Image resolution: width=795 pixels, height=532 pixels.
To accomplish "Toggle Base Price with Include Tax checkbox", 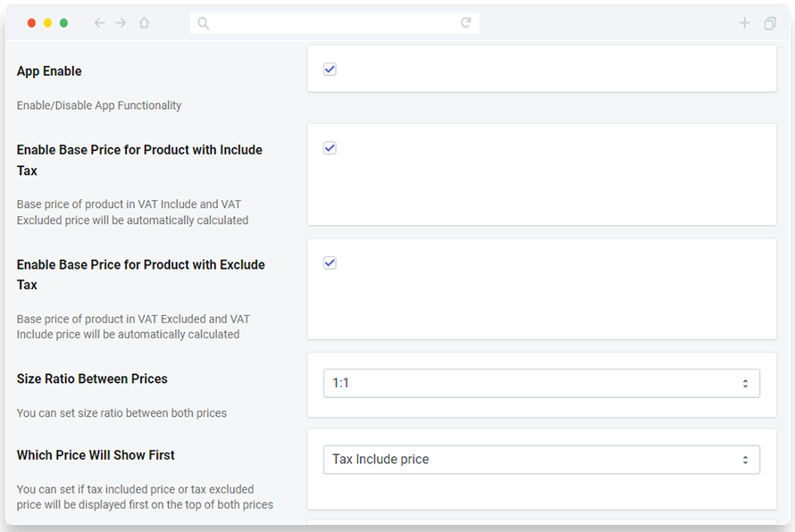I will pyautogui.click(x=331, y=148).
